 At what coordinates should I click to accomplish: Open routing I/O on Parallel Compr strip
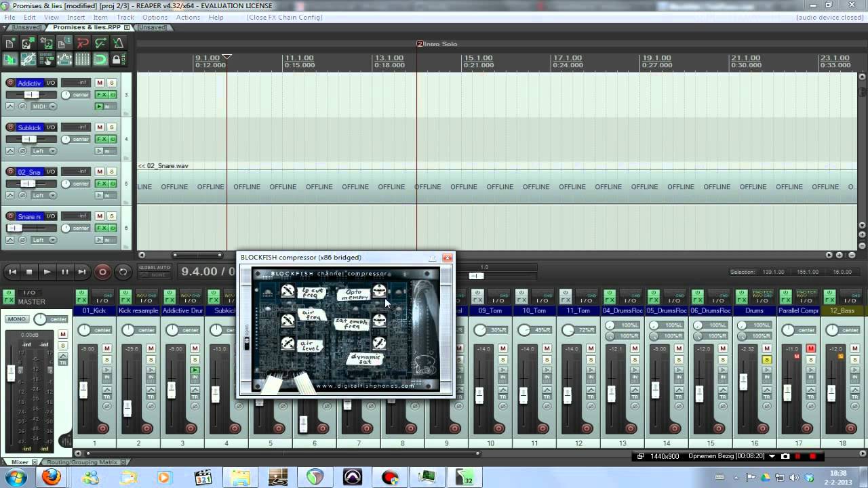coord(806,297)
